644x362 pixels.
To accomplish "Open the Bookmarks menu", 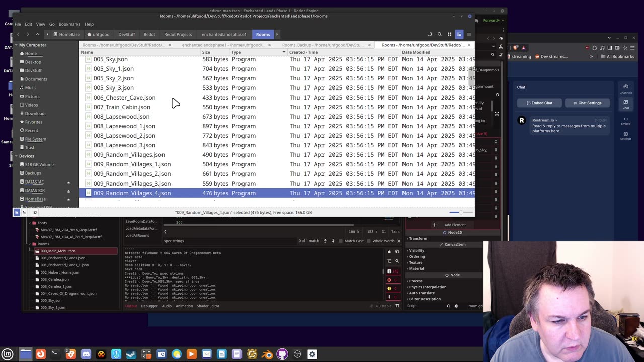I will point(69,24).
